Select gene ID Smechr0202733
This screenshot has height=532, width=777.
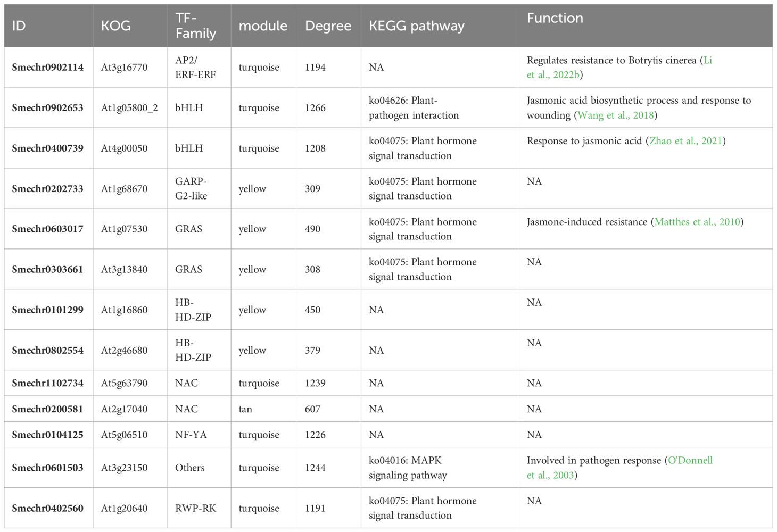pyautogui.click(x=48, y=189)
